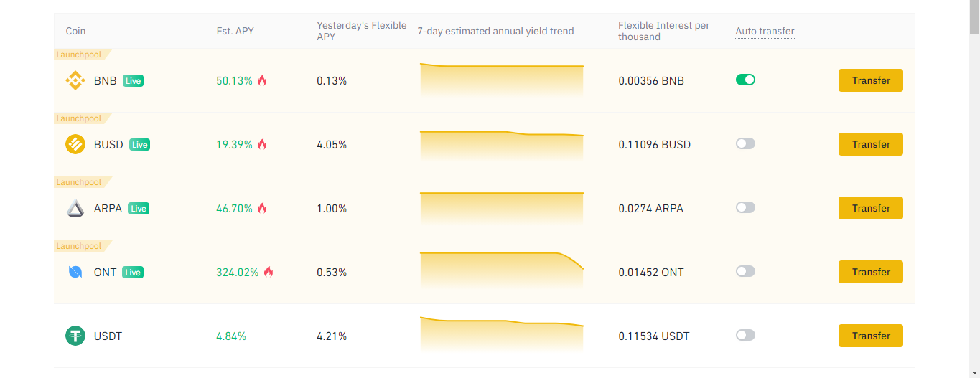980x378 pixels.
Task: Click the Transfer button for BNB
Action: pos(871,81)
